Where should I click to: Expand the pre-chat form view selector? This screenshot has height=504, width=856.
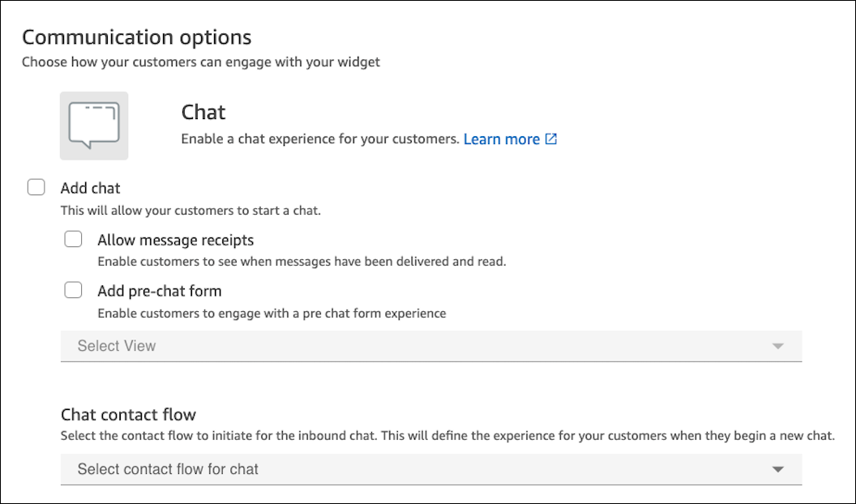pyautogui.click(x=430, y=346)
